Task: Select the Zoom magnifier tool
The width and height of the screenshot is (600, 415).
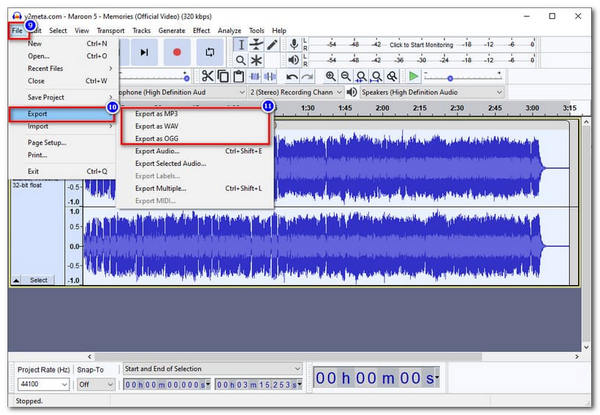Action: tap(241, 60)
